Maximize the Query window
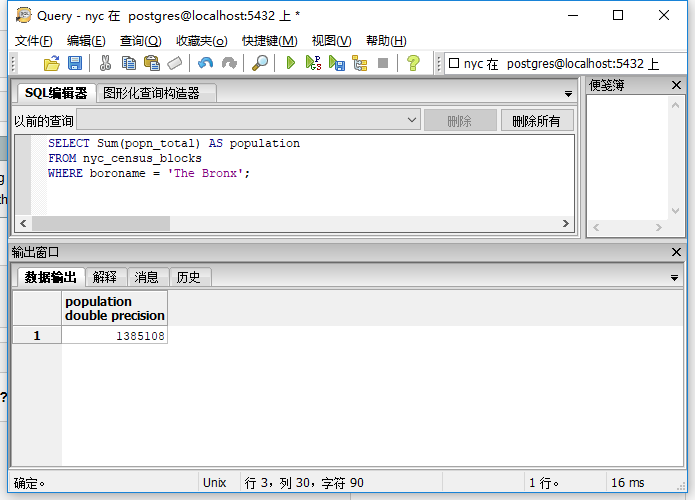The width and height of the screenshot is (695, 500). coord(618,16)
